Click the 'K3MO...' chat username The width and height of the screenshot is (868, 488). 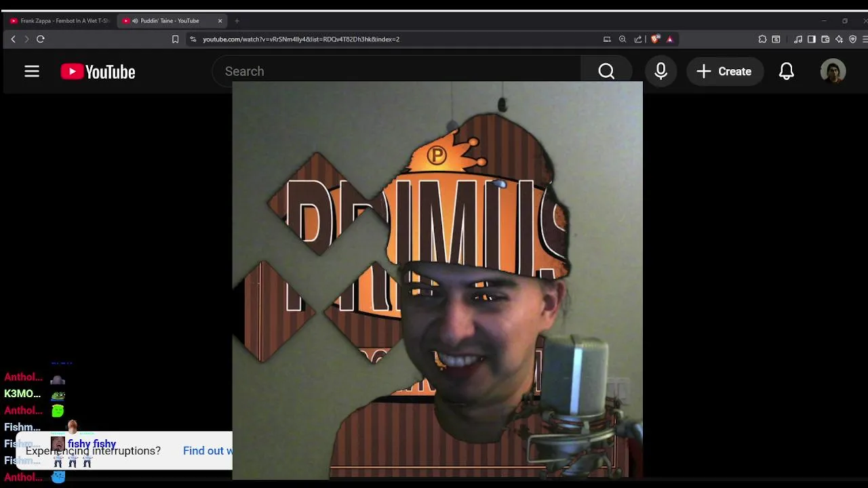(22, 394)
